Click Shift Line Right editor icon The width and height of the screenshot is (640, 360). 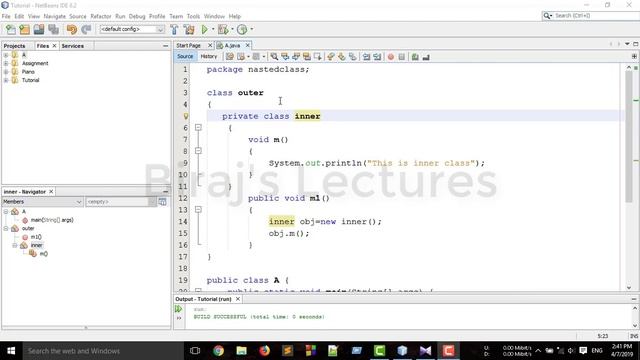click(377, 57)
